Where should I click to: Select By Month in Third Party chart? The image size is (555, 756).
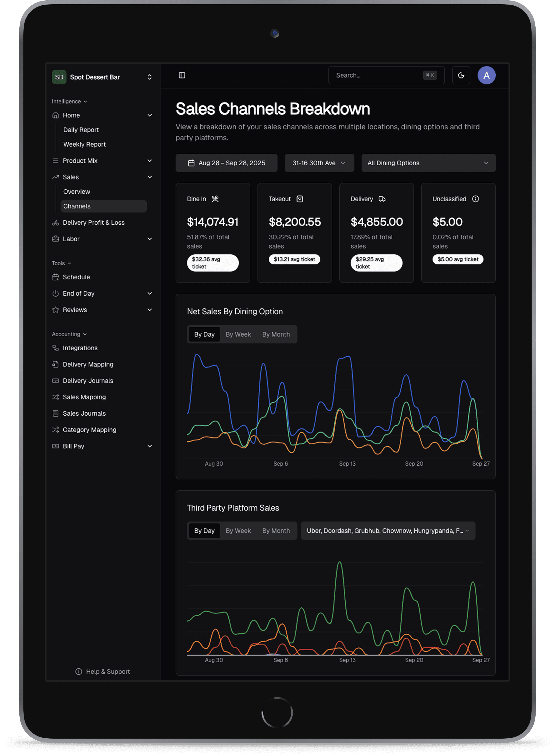[276, 531]
